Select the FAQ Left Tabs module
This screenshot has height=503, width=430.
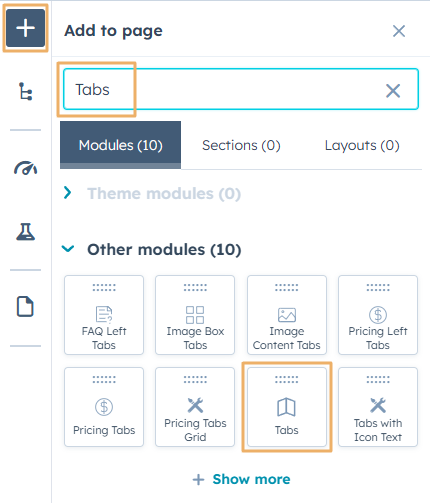(x=104, y=315)
